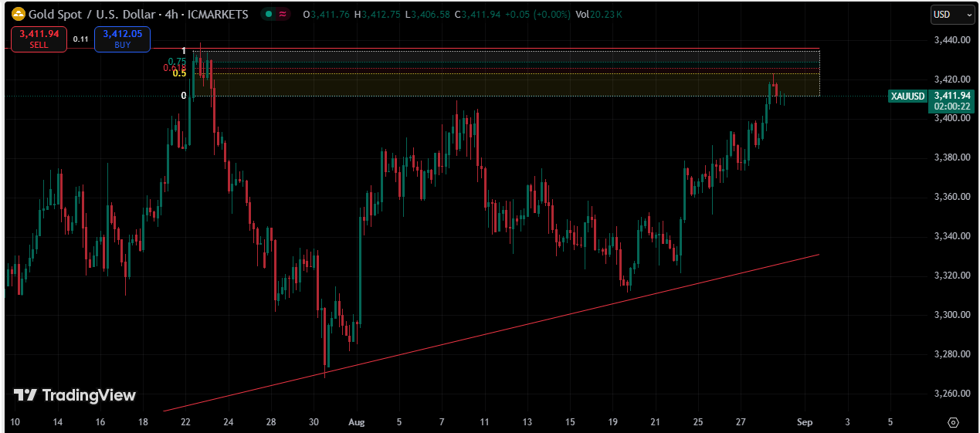Click the 0.11 spread value

pos(80,39)
